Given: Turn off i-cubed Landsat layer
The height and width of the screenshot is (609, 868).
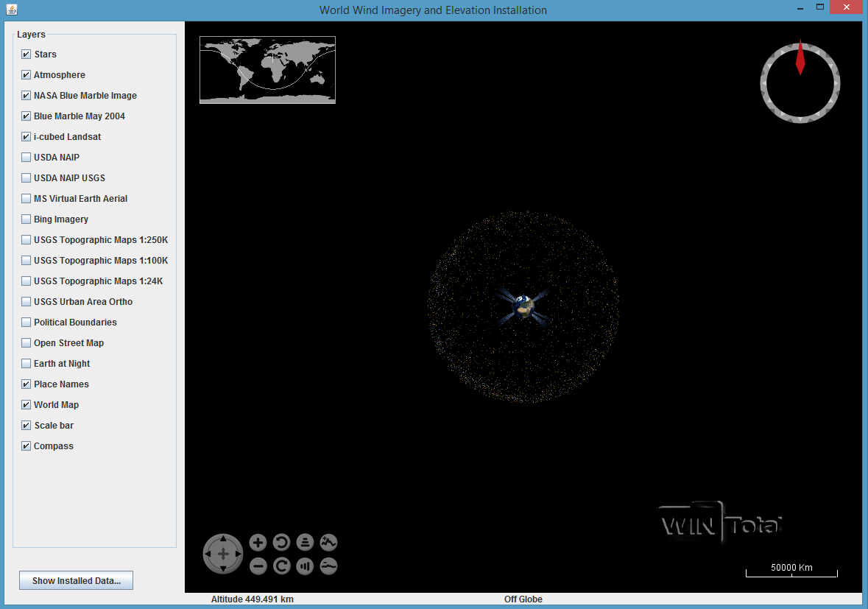Looking at the screenshot, I should pyautogui.click(x=26, y=137).
